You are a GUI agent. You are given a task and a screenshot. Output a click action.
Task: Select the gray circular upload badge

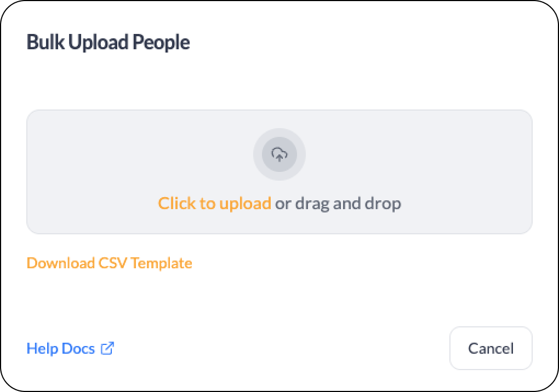pyautogui.click(x=279, y=154)
